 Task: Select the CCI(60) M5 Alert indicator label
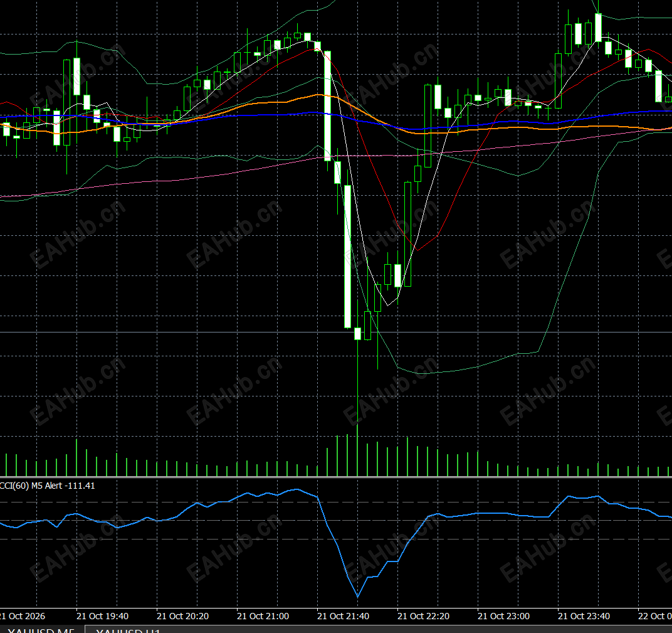click(47, 486)
